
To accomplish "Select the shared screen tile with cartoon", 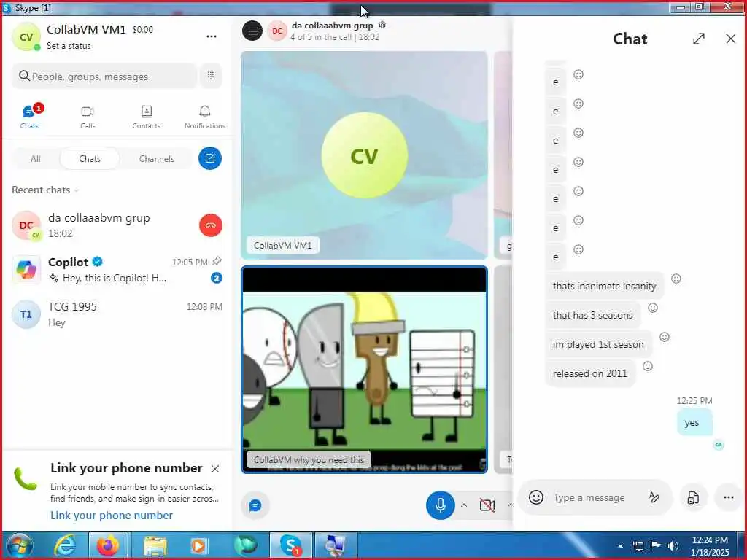I will pyautogui.click(x=365, y=370).
